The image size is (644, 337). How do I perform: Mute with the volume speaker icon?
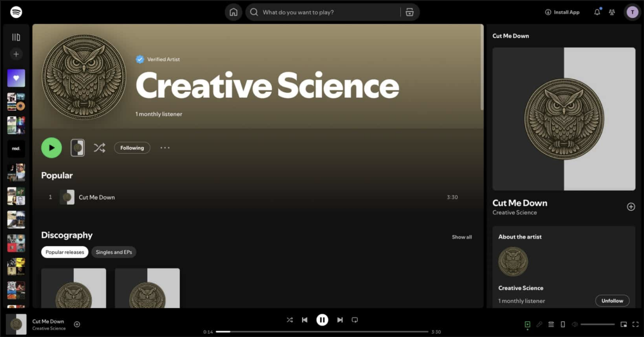[x=575, y=324]
